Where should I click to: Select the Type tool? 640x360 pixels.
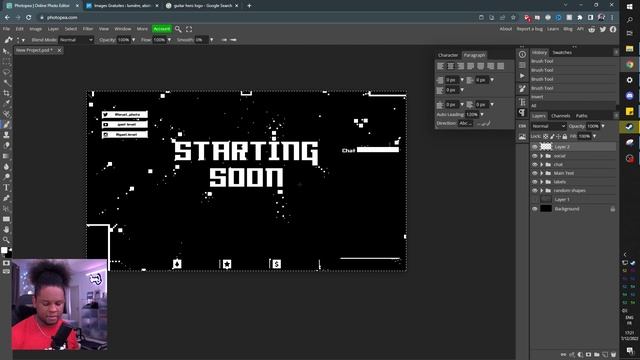(6, 188)
